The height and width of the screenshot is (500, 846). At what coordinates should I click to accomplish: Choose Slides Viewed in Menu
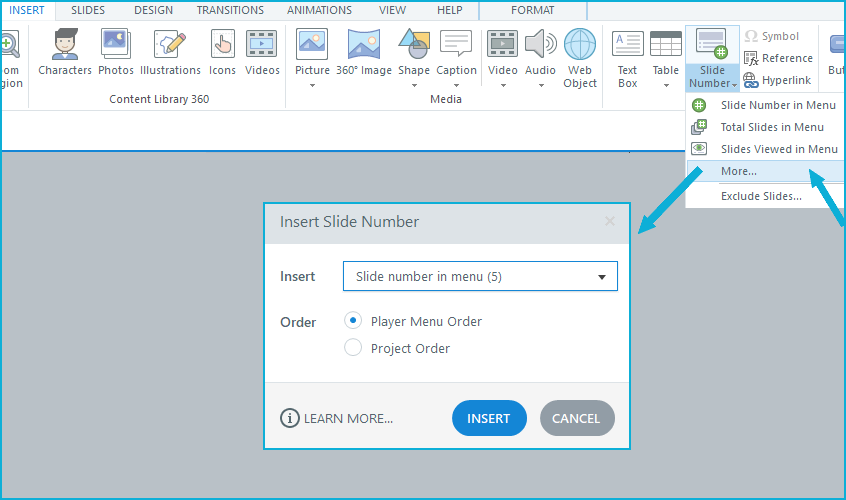pos(765,149)
